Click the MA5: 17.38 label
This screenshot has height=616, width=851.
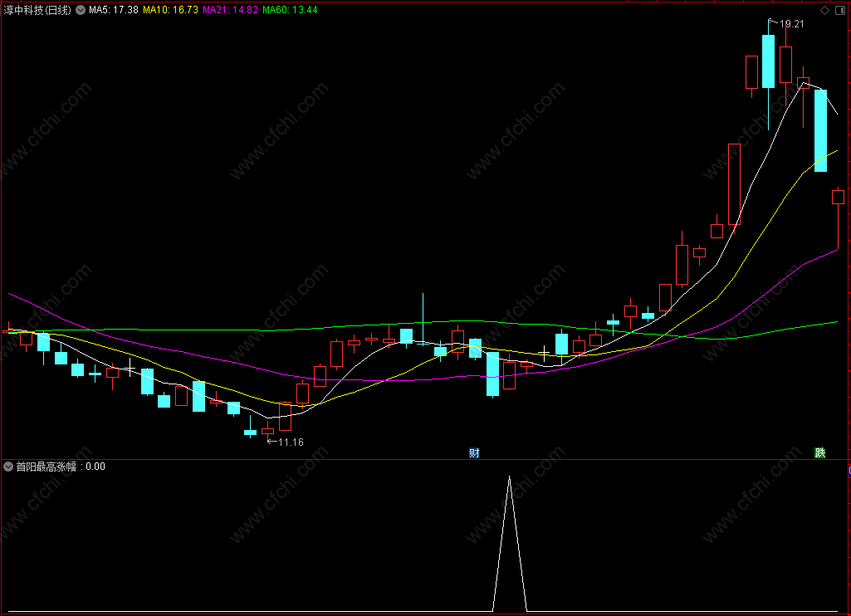tap(114, 10)
